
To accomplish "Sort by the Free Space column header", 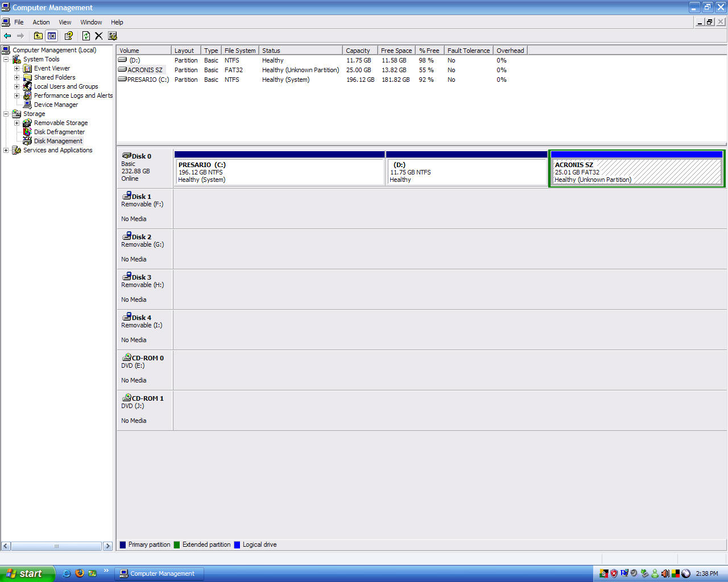I will [x=397, y=51].
